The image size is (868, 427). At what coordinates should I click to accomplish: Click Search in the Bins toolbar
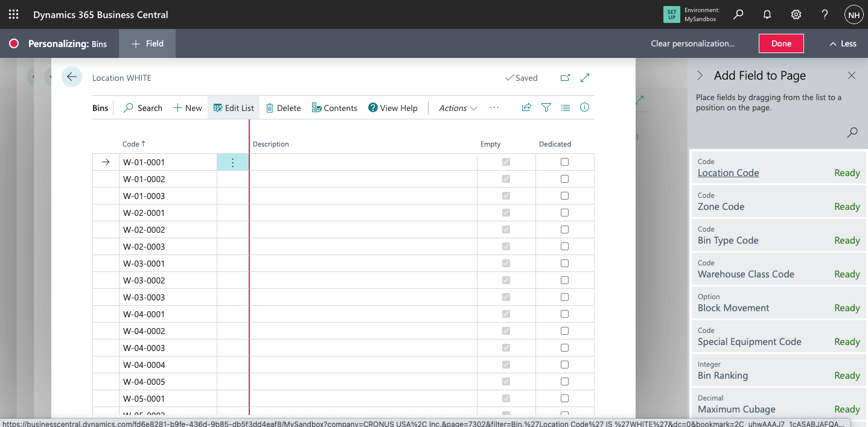pos(143,108)
